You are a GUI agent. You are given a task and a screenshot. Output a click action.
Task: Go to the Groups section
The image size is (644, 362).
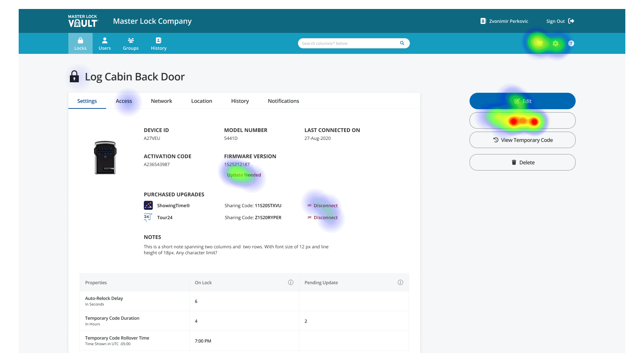tap(131, 43)
